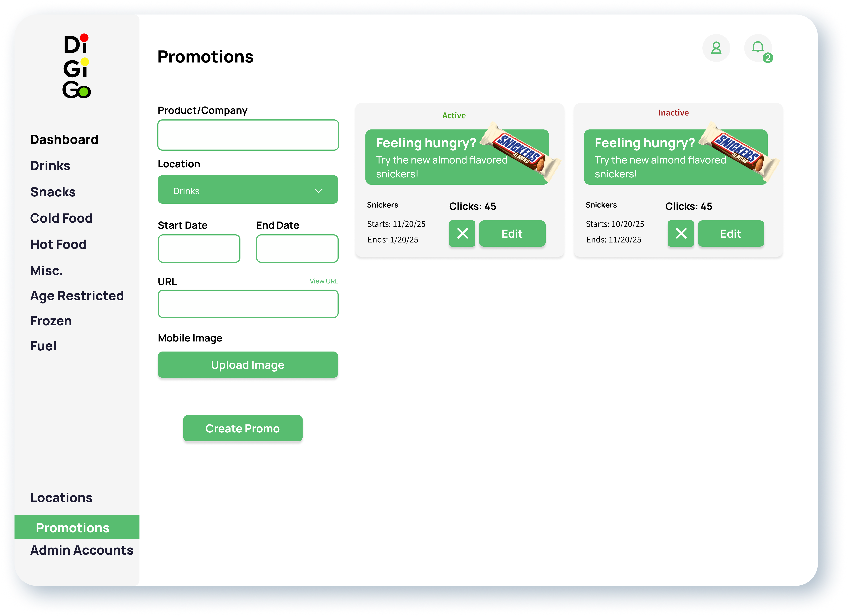This screenshot has height=616, width=848.
Task: Click 'Ends: 11/20/25' on Inactive promo
Action: click(x=614, y=240)
